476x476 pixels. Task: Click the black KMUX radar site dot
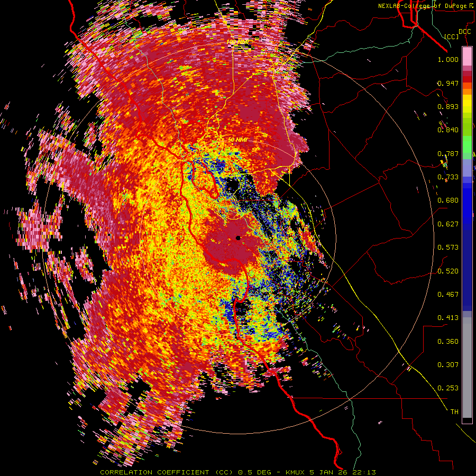pos(239,238)
